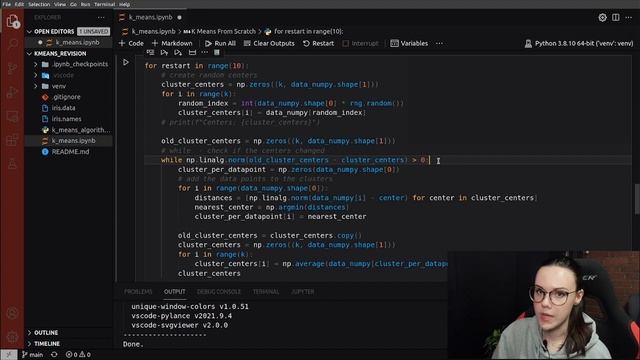Open more notebook toolbar actions ellipsis
640x360 pixels.
click(439, 43)
